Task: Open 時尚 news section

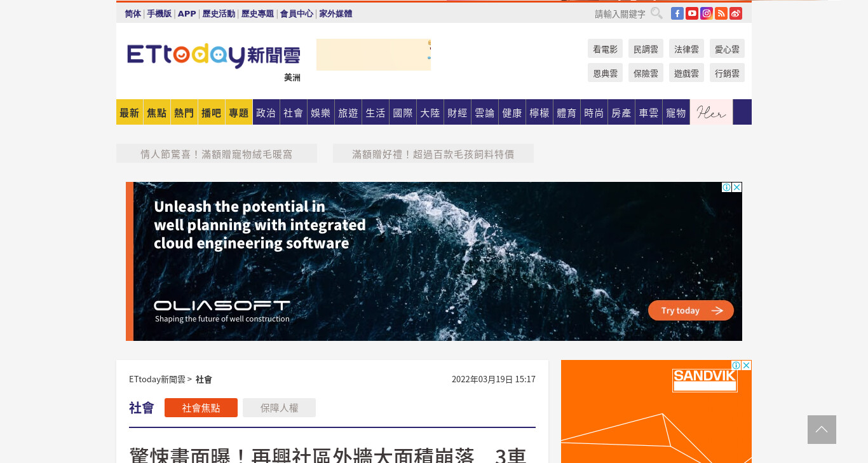Action: 594,112
